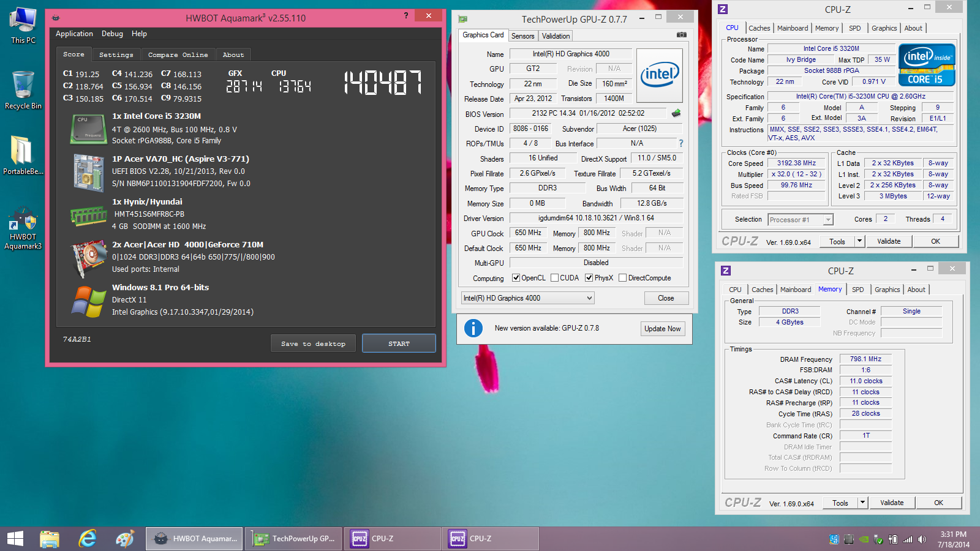
Task: Click the graphics card icon beside Acer HD 4000
Action: click(88, 260)
